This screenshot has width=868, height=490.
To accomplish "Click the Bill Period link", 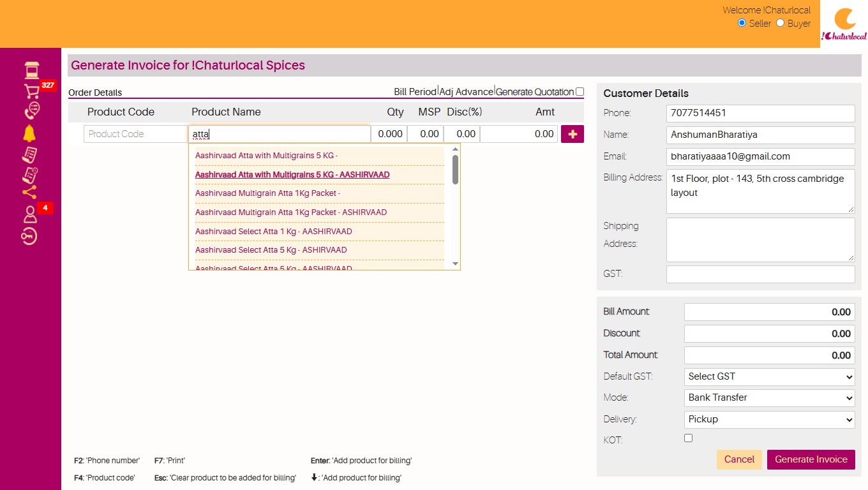I will [415, 92].
